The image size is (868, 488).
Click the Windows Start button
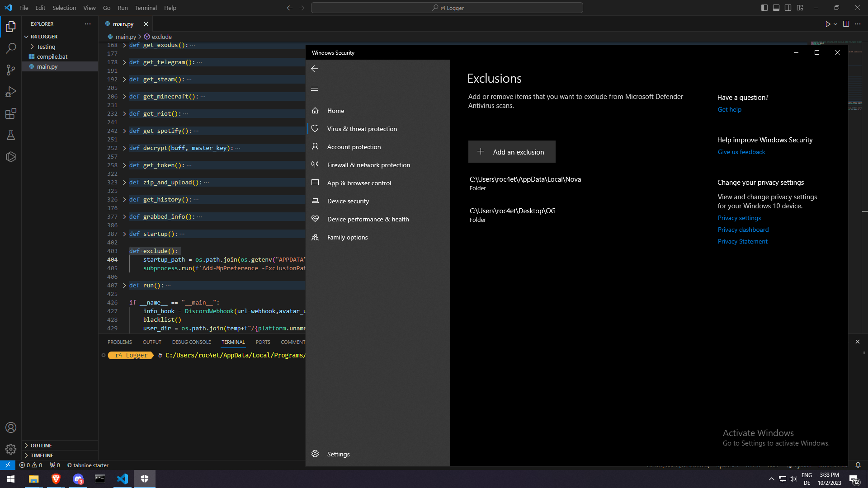tap(11, 479)
